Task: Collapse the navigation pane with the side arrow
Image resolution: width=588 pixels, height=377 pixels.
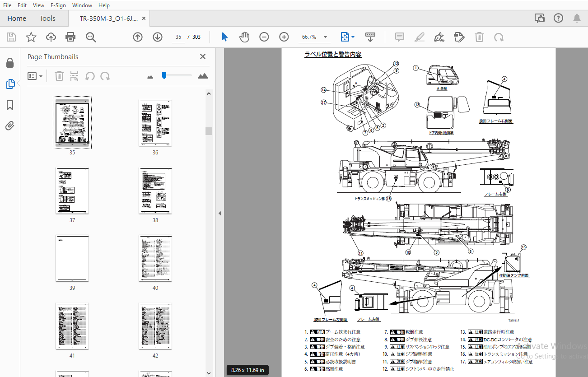Action: [220, 213]
